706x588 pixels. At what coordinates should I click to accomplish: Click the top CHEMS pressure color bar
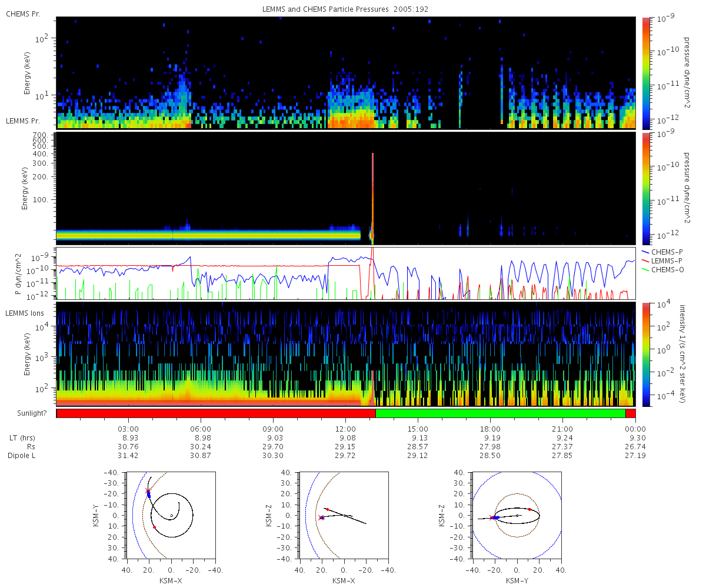645,73
